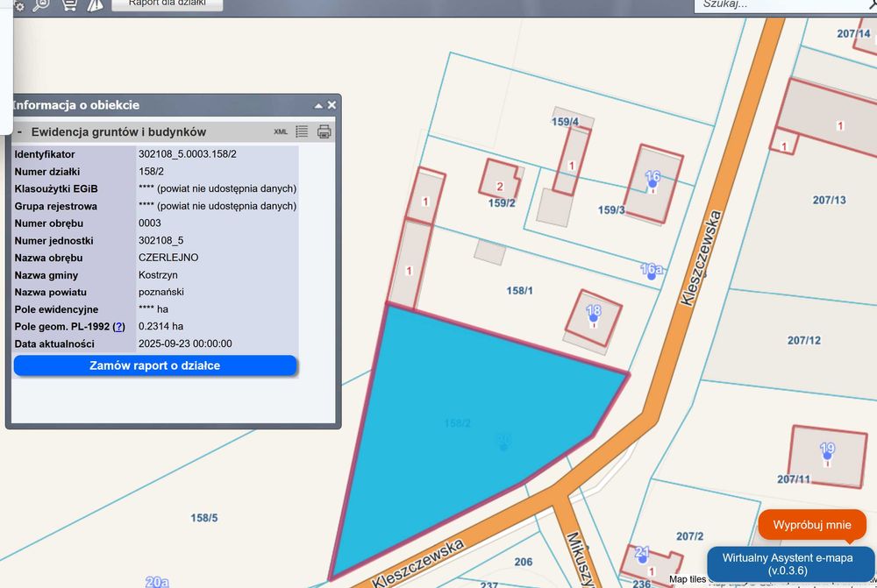Click the CZERLEJNO district name value
Screen dimensions: 877x588
(x=168, y=258)
